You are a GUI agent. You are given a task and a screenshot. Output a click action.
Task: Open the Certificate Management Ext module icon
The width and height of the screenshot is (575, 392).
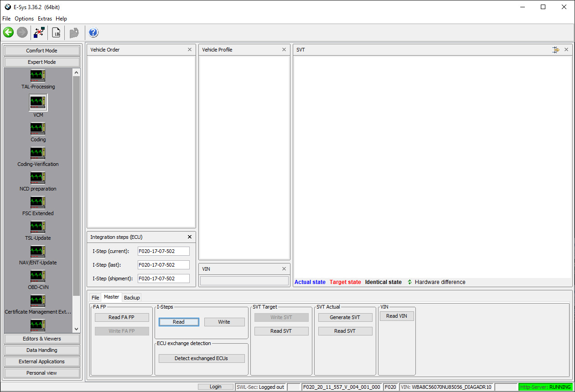38,301
